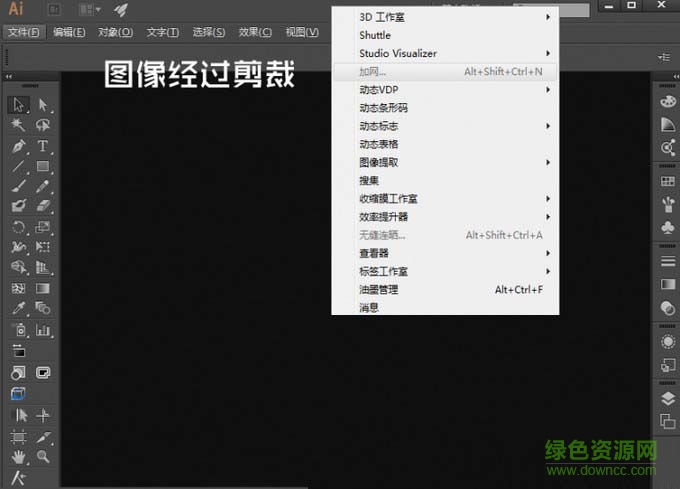Pick the Scale tool
680x489 pixels.
[x=42, y=227]
